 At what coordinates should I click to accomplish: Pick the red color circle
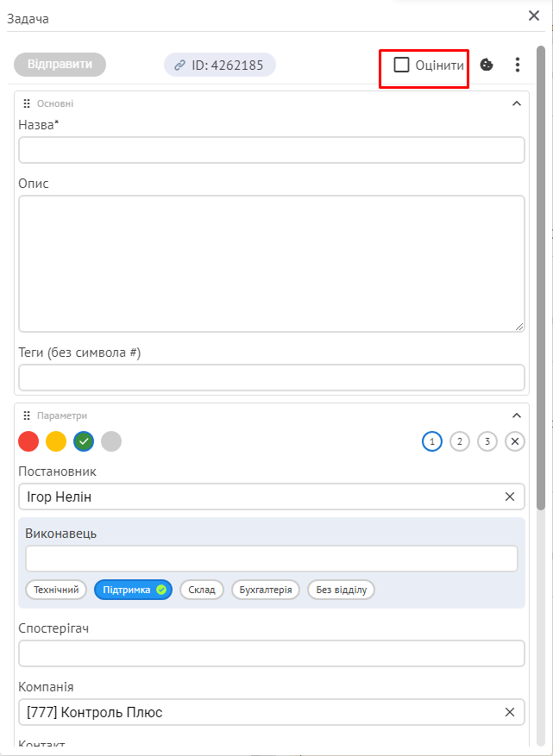point(28,441)
